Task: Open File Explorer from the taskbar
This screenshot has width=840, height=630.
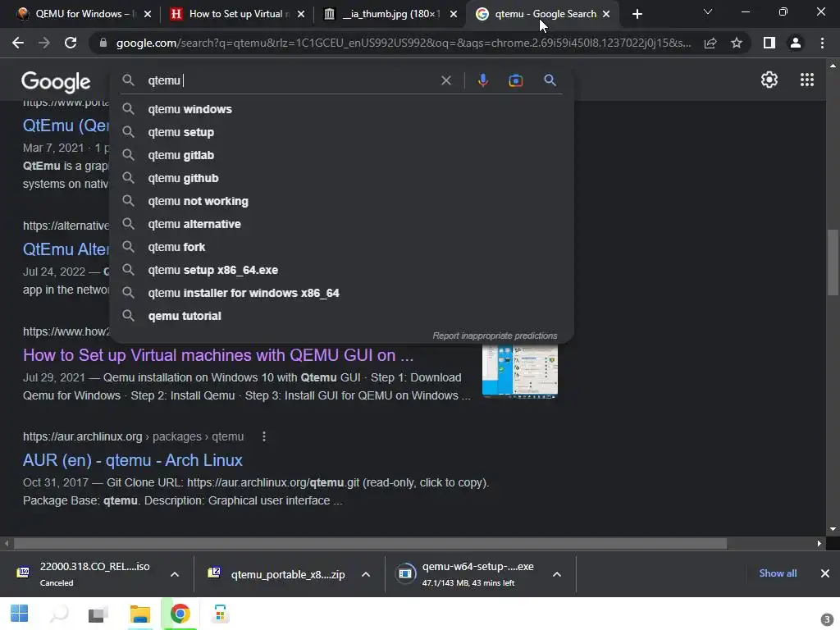Action: 139,614
